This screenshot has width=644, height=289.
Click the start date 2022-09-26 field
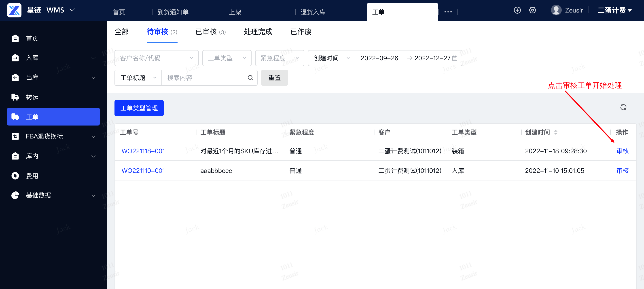379,58
